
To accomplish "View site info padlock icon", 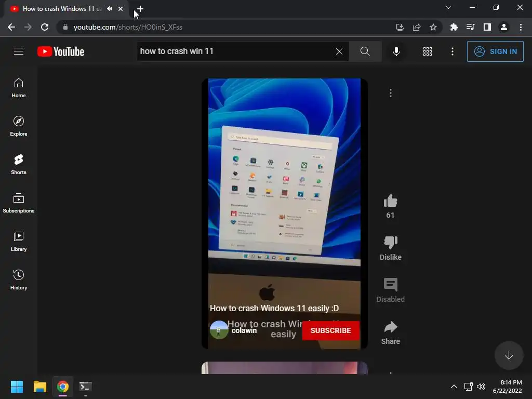I will click(x=65, y=27).
